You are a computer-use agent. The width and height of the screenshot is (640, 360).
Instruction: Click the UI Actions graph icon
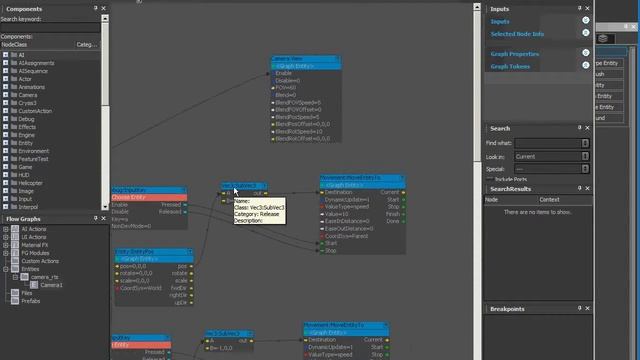click(15, 237)
